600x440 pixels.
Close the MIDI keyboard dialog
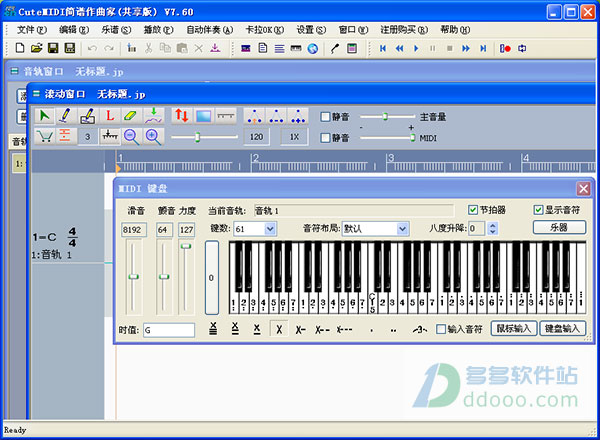click(x=584, y=188)
